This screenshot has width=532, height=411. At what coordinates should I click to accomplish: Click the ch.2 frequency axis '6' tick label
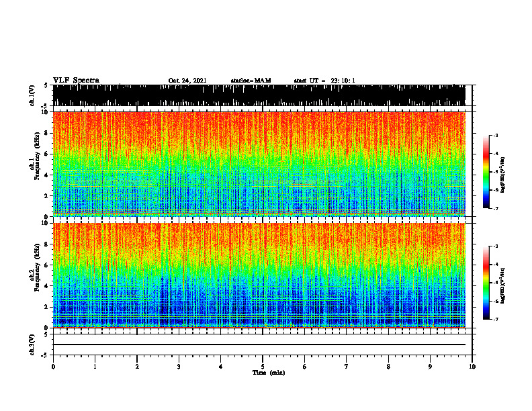(x=46, y=265)
